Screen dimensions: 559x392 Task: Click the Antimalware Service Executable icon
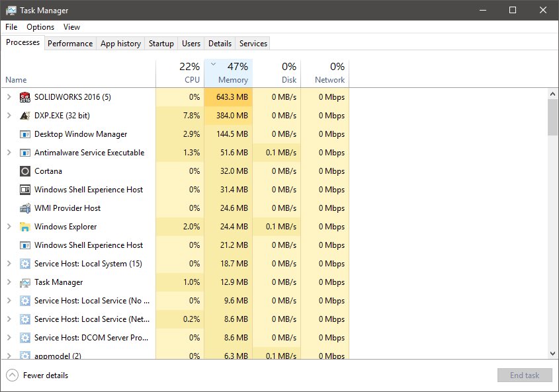(x=25, y=153)
